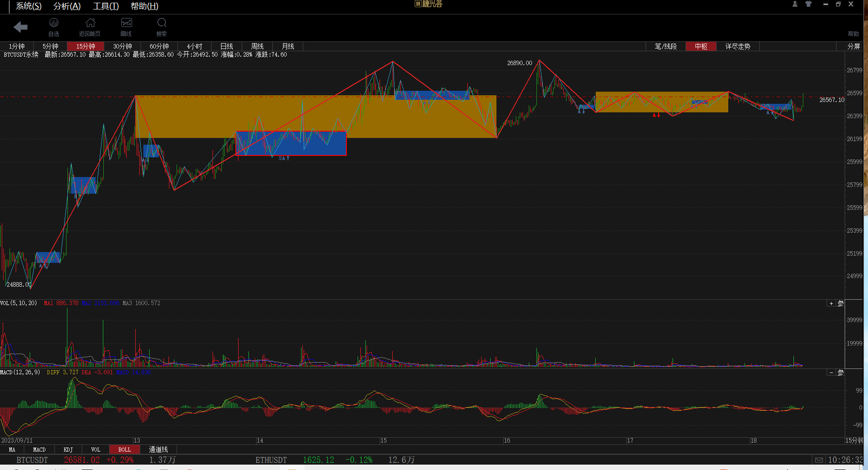Click the BTCUSDT永续 symbol label
This screenshot has width=868, height=470.
coord(21,54)
